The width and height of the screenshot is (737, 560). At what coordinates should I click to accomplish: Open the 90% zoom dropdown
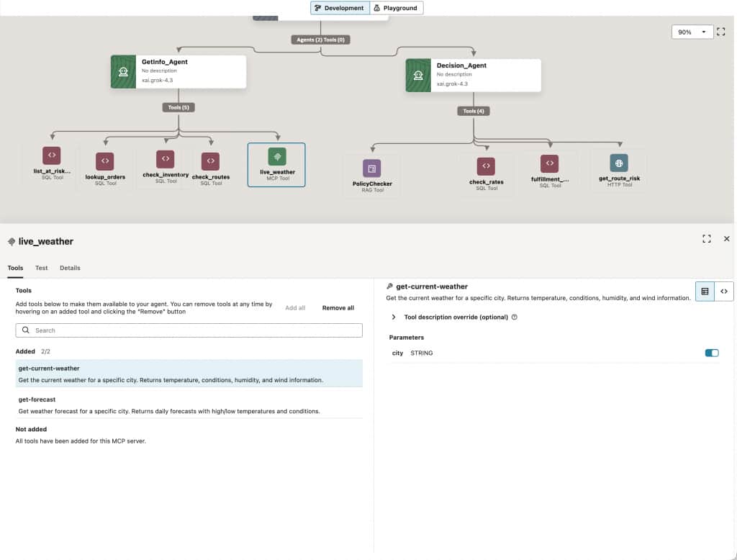pyautogui.click(x=692, y=32)
